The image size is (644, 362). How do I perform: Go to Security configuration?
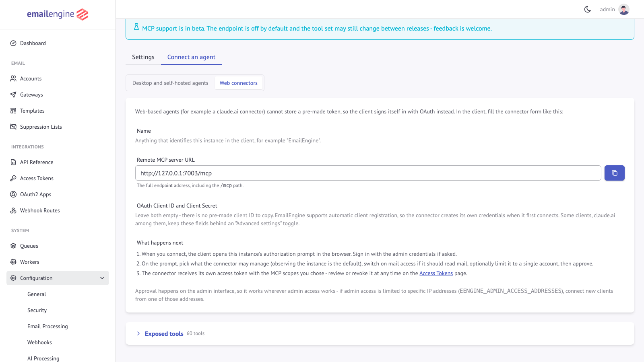(x=37, y=310)
